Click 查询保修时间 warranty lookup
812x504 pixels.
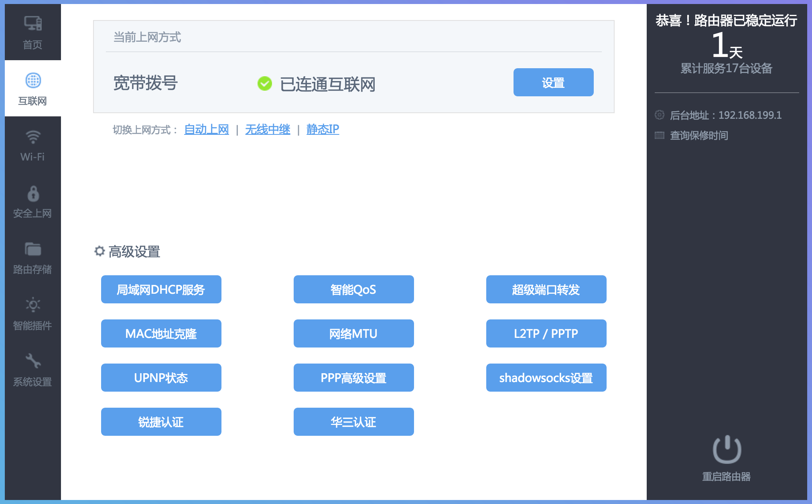698,136
